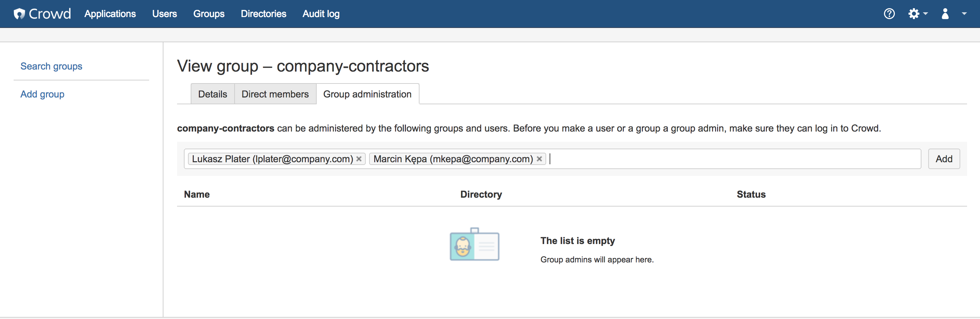The width and height of the screenshot is (980, 319).
Task: Open the Applications menu
Action: [x=110, y=14]
